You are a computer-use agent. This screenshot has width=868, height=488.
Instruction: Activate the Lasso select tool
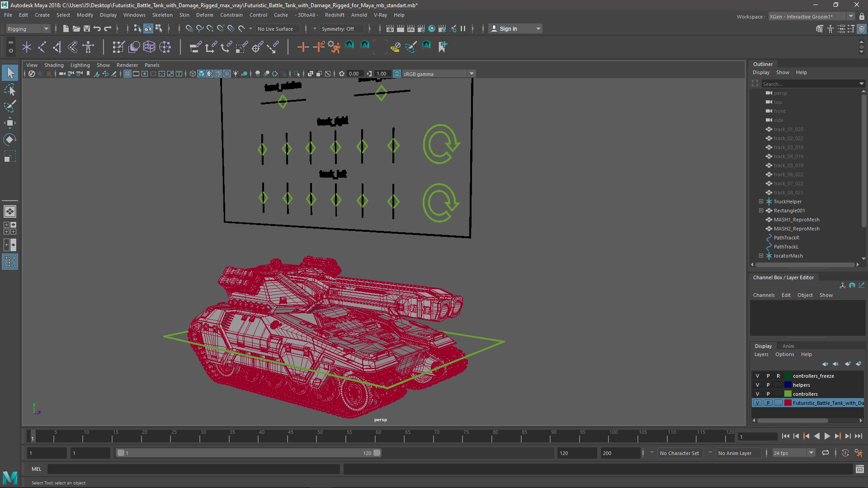(10, 90)
